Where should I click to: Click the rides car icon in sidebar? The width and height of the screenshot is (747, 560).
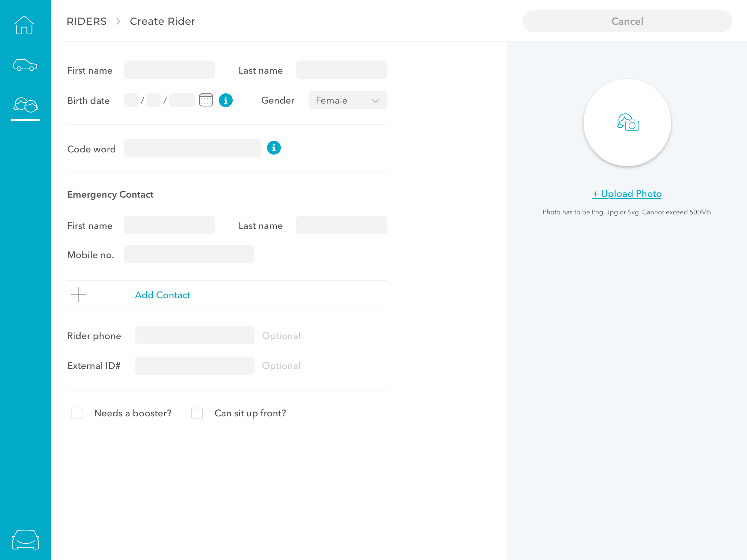pos(25,65)
